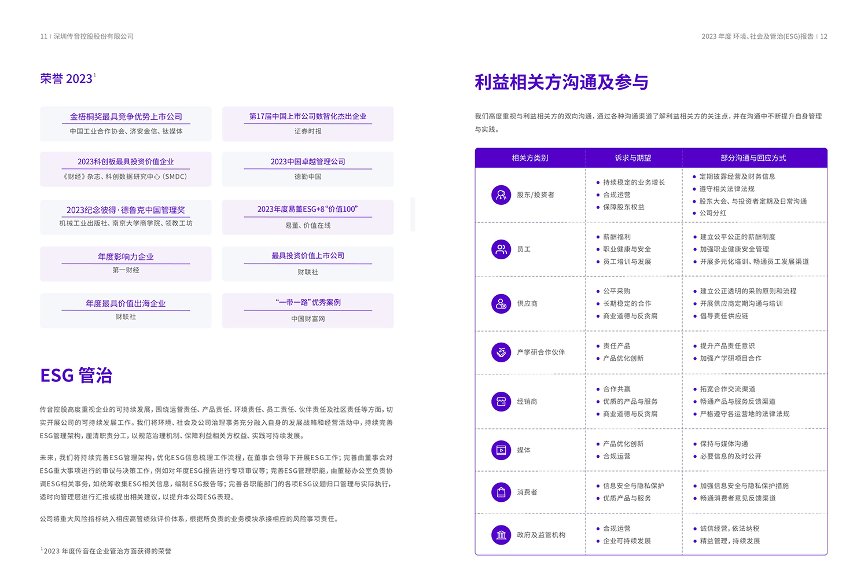Select the 政府及监管机构 government building icon
This screenshot has height=588, width=868.
501,535
